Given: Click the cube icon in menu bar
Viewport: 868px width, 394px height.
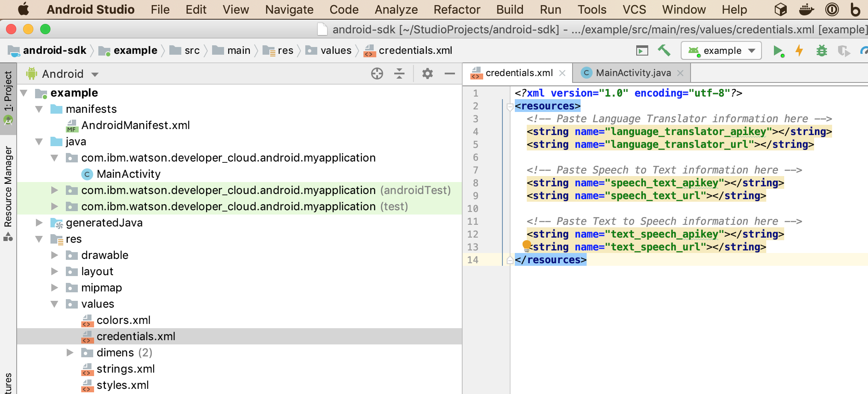Looking at the screenshot, I should (x=780, y=9).
